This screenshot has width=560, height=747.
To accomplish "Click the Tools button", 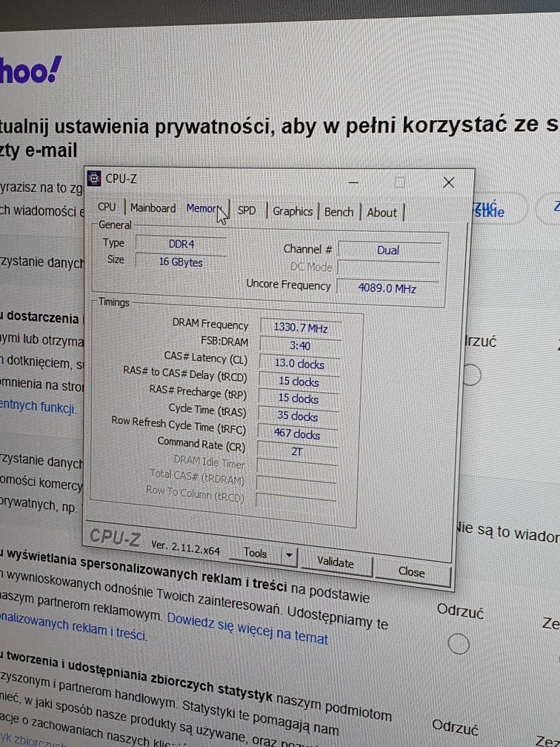I will pos(256,553).
